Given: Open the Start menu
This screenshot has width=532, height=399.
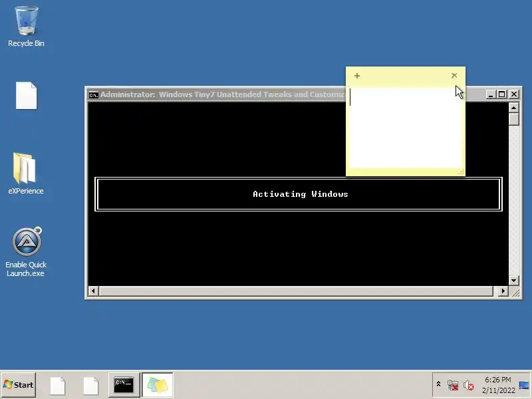Looking at the screenshot, I should click(19, 385).
